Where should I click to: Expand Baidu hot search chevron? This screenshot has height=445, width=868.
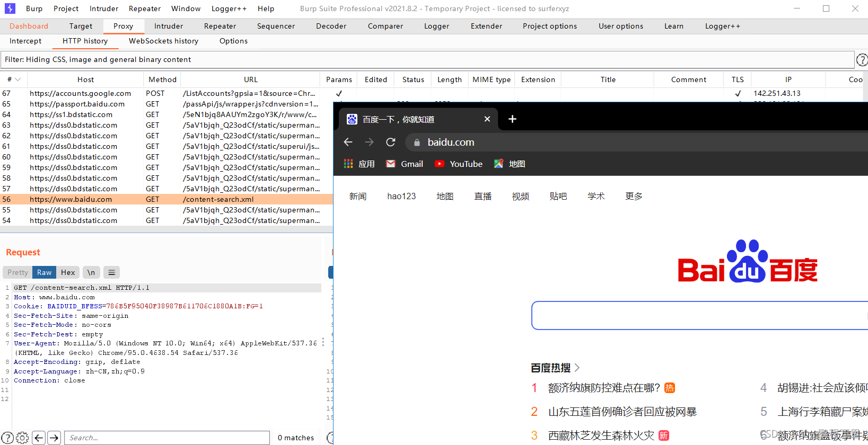click(x=577, y=368)
